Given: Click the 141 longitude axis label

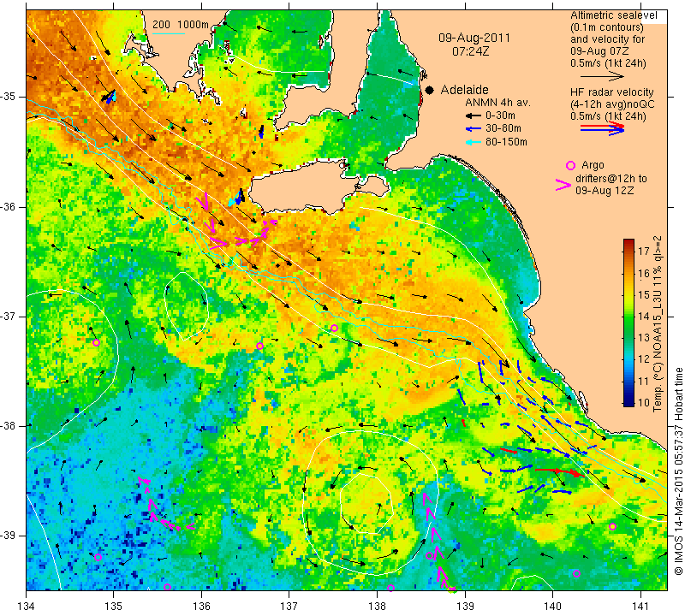Looking at the screenshot, I should coord(640,606).
